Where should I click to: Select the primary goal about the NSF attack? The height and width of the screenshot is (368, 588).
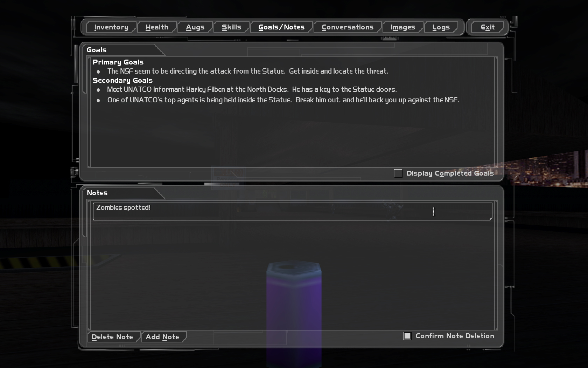[248, 71]
